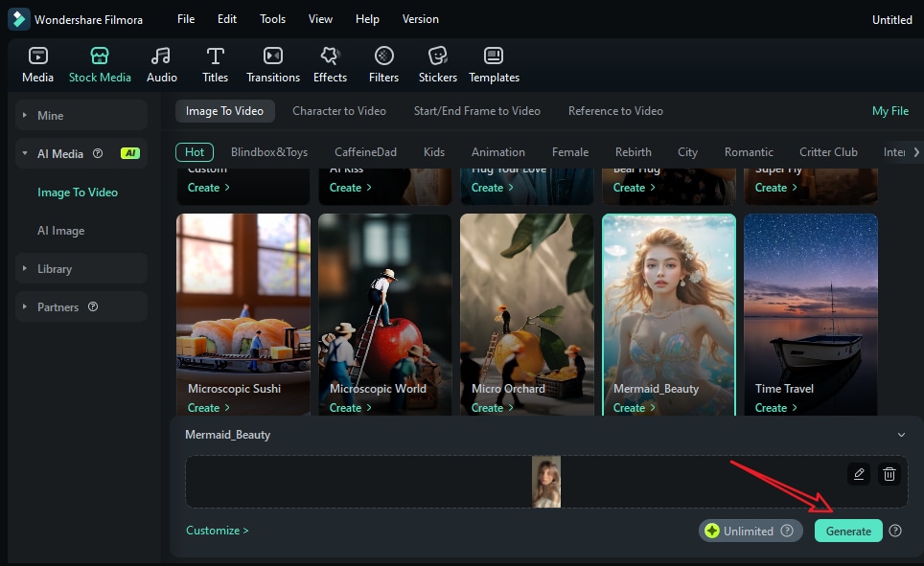
Task: Click the uploaded portrait image thumbnail
Action: pos(546,482)
